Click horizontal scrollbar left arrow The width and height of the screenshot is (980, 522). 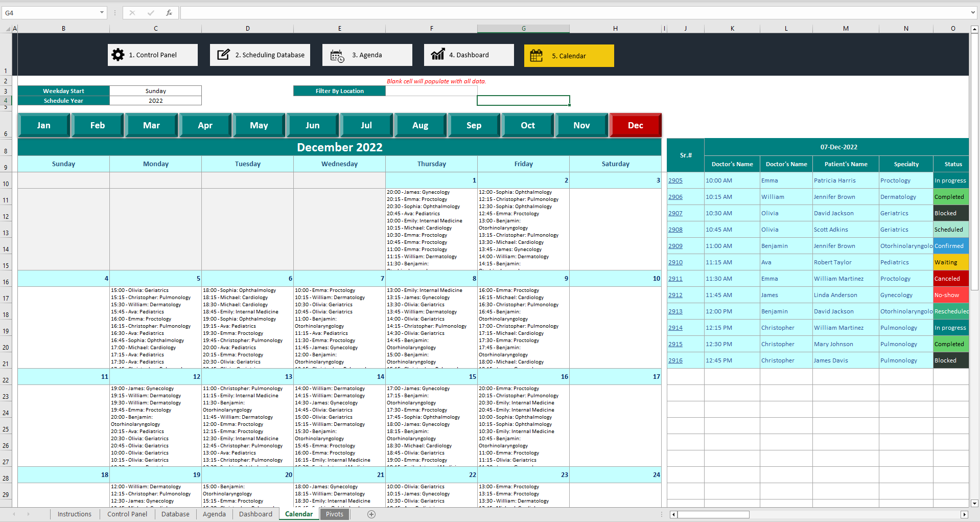673,514
